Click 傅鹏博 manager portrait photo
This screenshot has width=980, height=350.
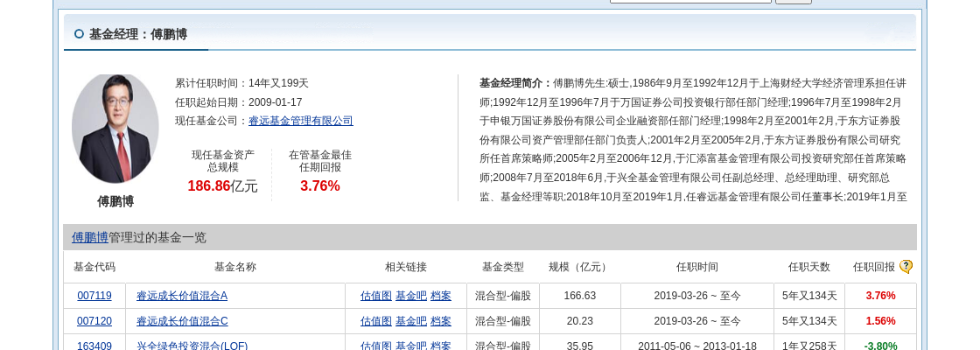click(x=115, y=128)
